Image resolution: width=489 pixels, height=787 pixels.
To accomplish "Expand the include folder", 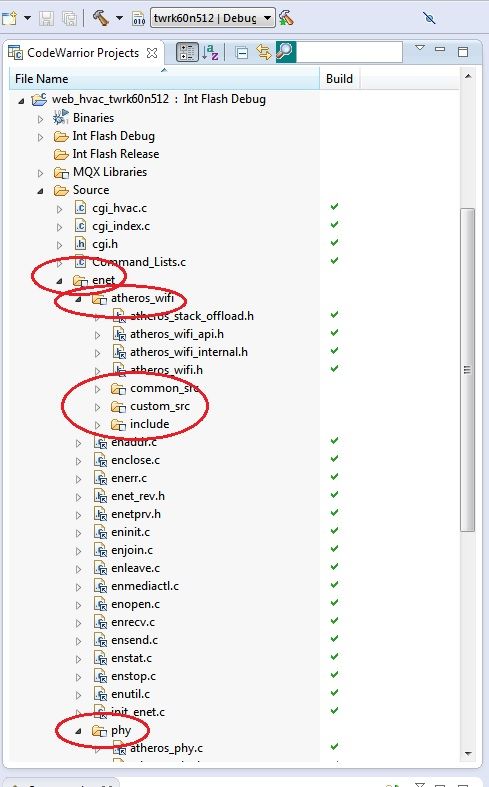I will (x=97, y=425).
